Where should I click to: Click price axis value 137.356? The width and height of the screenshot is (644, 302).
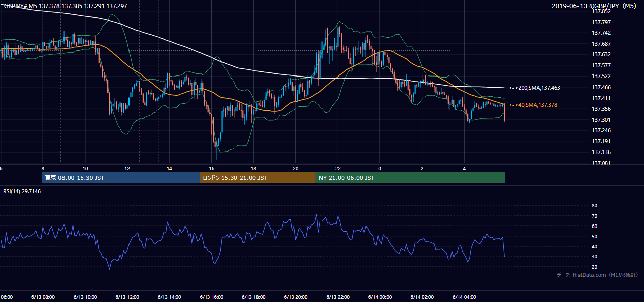coord(601,109)
